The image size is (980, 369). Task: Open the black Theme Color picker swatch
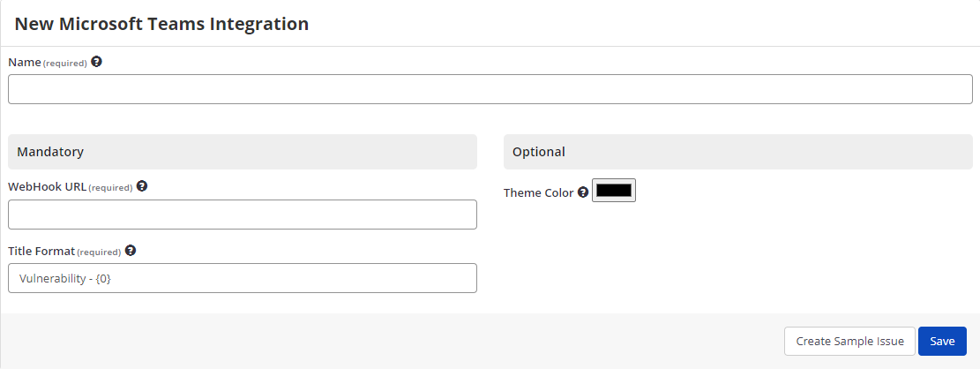614,191
